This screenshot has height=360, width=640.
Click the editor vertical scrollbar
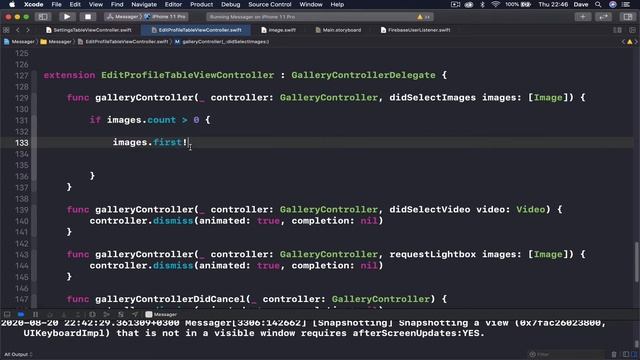[636, 262]
